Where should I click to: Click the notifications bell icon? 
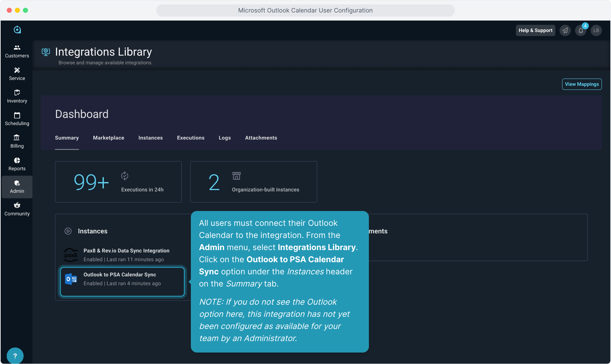[581, 30]
